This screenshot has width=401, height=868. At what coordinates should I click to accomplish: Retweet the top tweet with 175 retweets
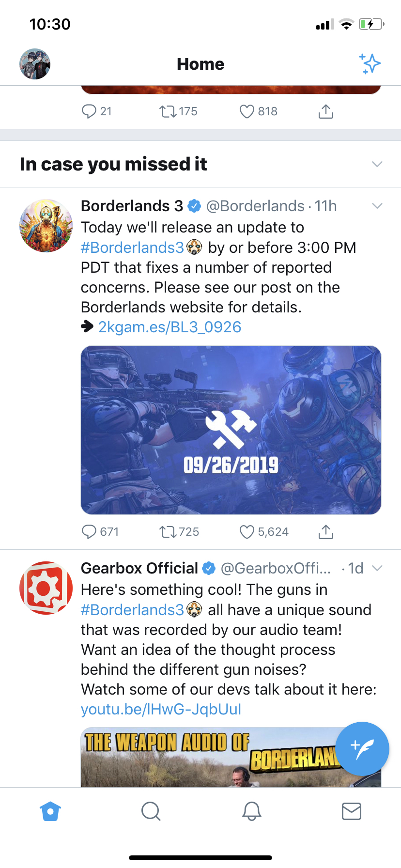click(168, 111)
